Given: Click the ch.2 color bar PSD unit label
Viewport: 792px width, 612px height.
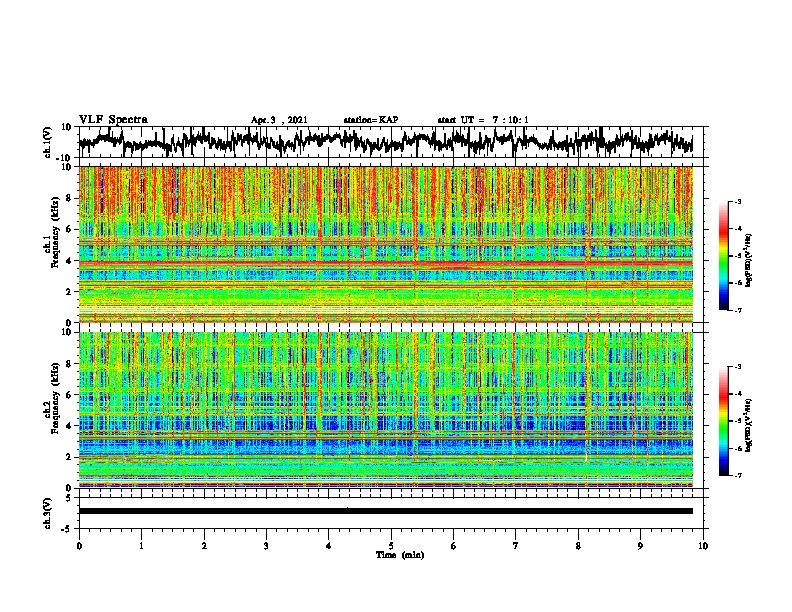Looking at the screenshot, I should [749, 425].
